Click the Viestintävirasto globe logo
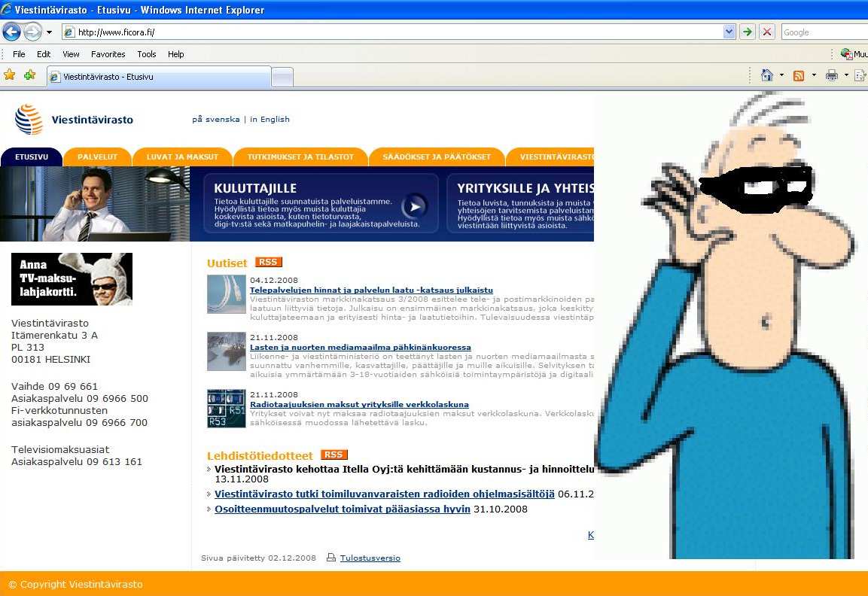Screen dimensions: 868x596 29,120
